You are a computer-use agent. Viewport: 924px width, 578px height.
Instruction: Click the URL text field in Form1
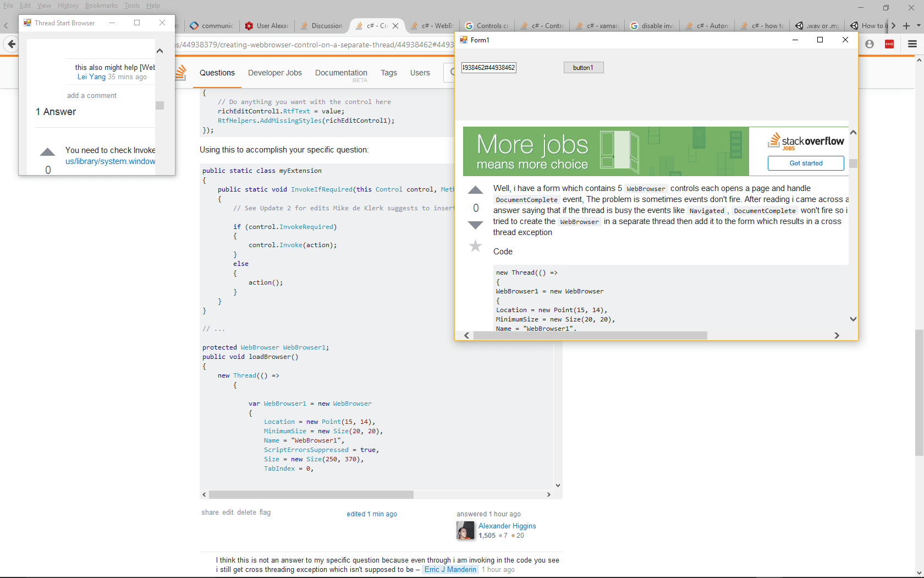pyautogui.click(x=488, y=67)
